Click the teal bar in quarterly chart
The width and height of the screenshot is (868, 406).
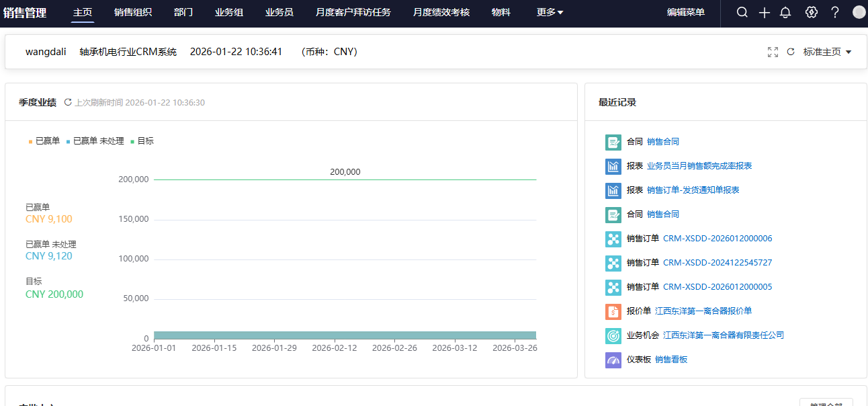(x=345, y=335)
